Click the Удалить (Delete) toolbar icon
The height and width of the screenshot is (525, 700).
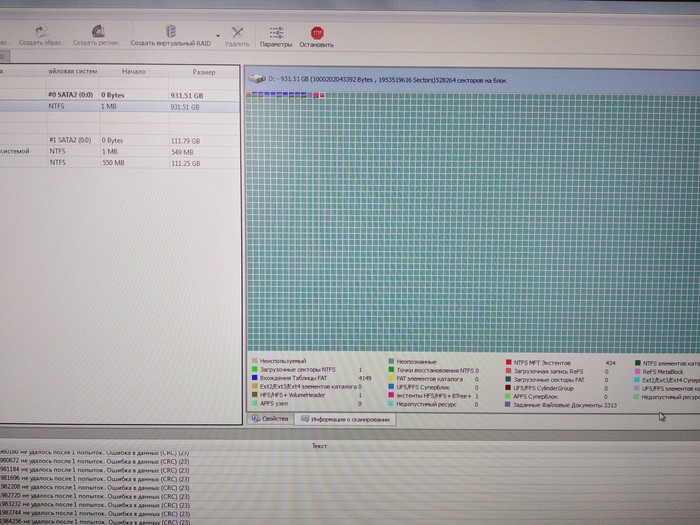(x=237, y=33)
